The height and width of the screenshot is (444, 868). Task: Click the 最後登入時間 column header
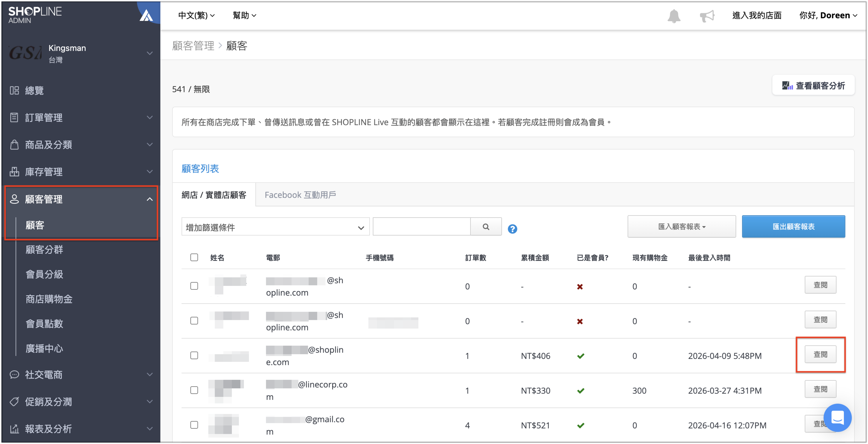point(709,258)
